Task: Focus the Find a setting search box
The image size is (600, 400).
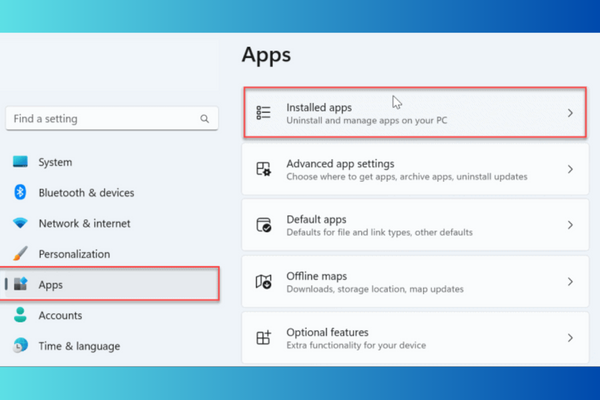Action: point(112,119)
